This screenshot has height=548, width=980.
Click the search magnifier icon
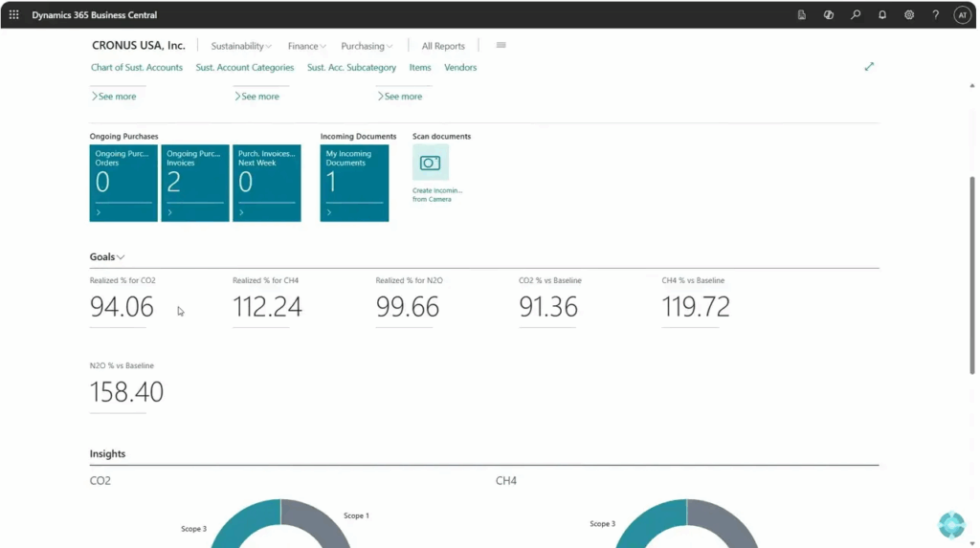click(x=856, y=14)
